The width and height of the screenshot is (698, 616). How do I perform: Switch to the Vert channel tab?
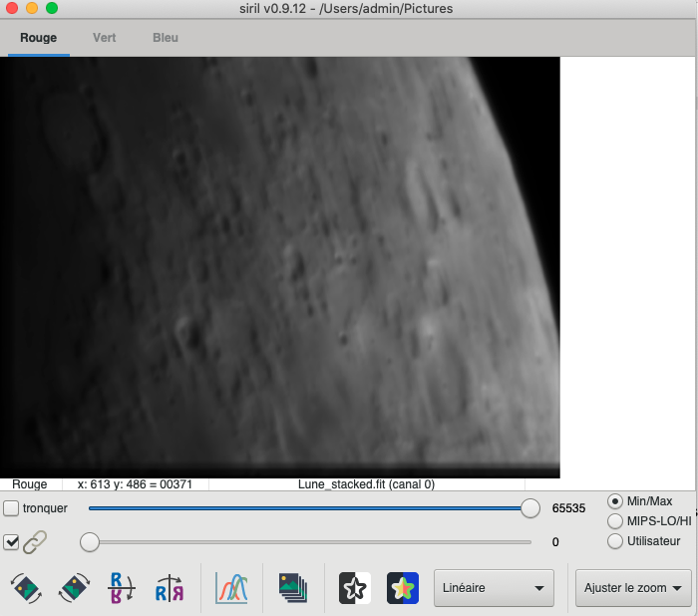tap(104, 38)
